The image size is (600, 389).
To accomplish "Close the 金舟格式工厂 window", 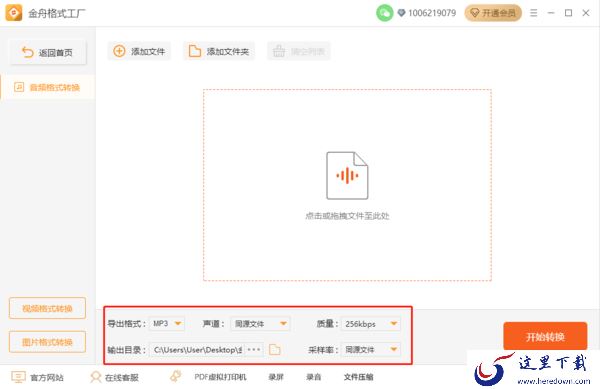I will click(x=586, y=13).
